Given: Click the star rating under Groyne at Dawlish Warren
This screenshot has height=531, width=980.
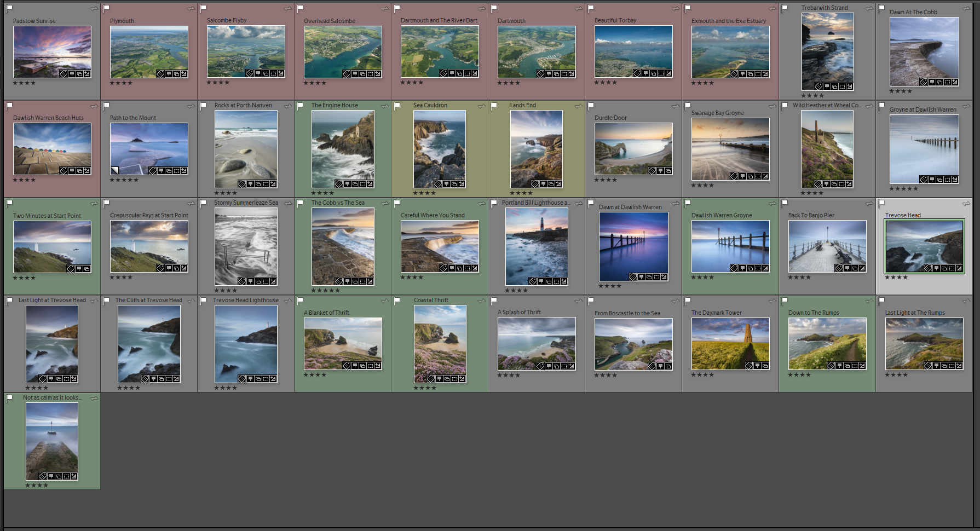Looking at the screenshot, I should pyautogui.click(x=904, y=189).
